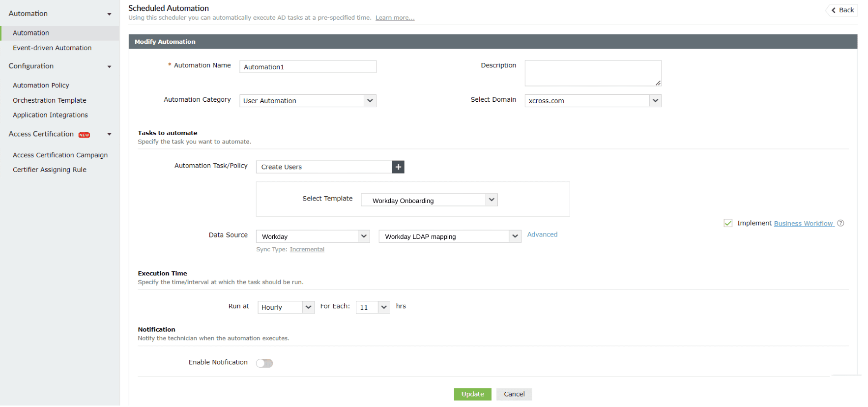Click the Automation Name text field
This screenshot has height=407, width=868.
click(308, 67)
